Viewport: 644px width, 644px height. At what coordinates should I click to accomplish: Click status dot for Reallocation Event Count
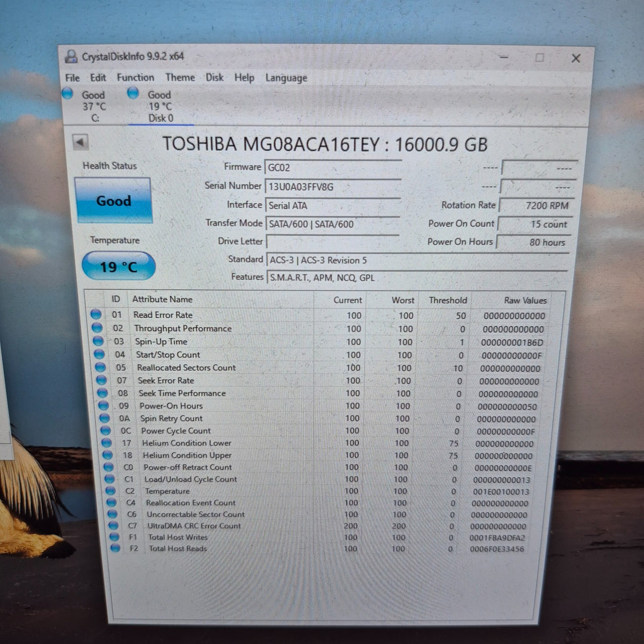tap(112, 502)
